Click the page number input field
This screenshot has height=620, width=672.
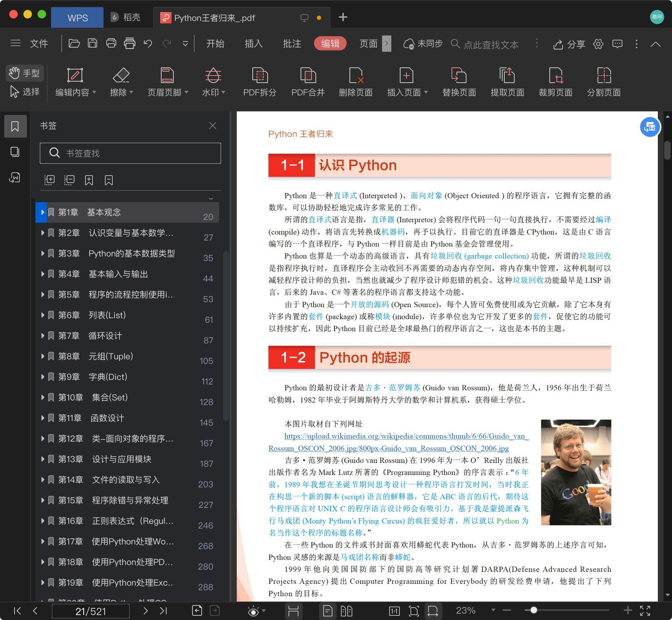click(91, 611)
